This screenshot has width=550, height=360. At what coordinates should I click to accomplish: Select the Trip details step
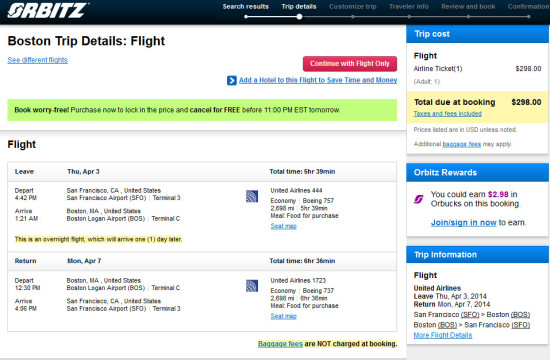click(299, 7)
